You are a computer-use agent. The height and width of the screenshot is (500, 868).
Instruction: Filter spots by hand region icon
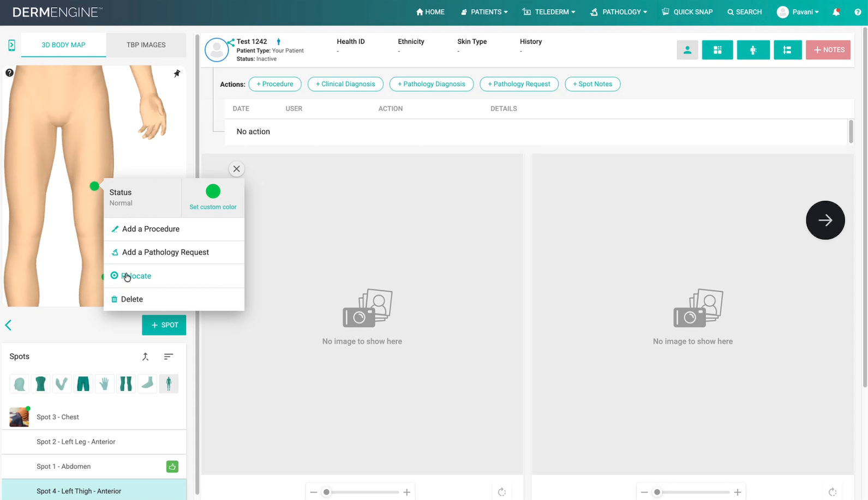coord(104,384)
